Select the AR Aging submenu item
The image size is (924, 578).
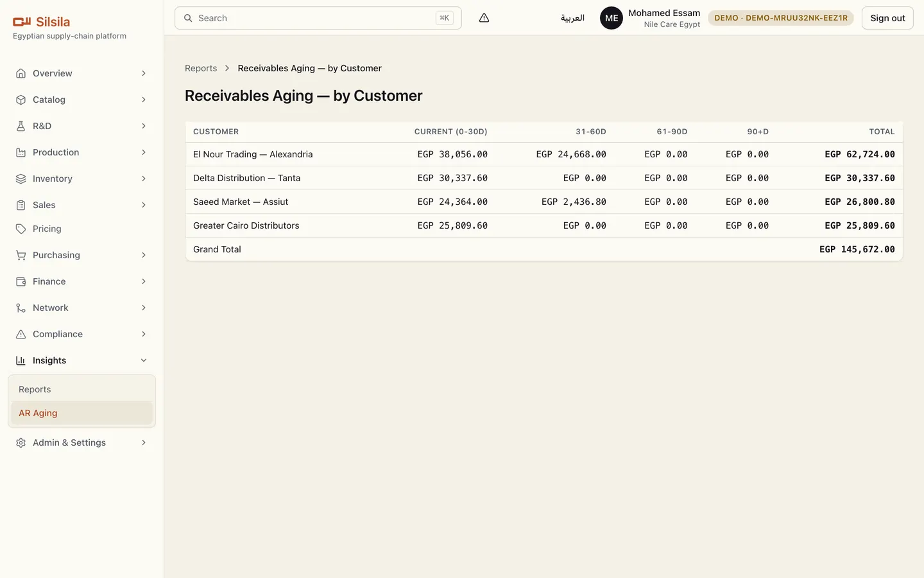pos(81,413)
